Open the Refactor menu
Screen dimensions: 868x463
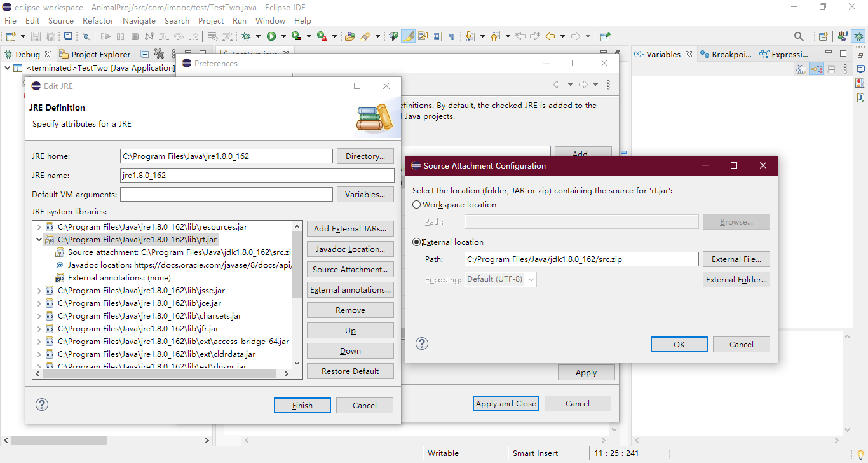pyautogui.click(x=98, y=20)
